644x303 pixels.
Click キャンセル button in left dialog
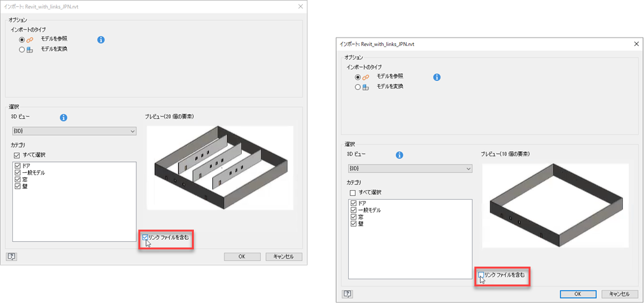(284, 256)
